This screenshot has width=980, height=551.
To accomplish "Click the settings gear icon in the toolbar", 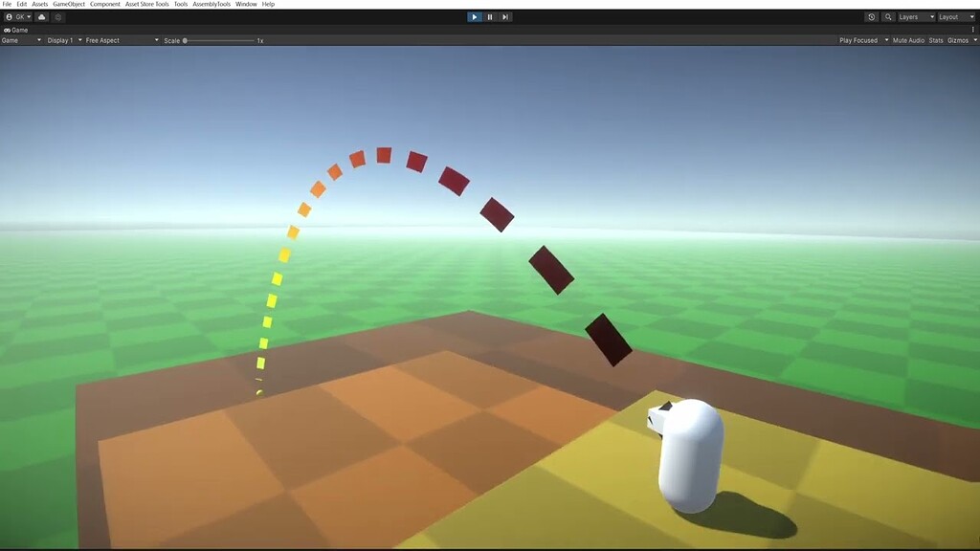I will point(58,16).
